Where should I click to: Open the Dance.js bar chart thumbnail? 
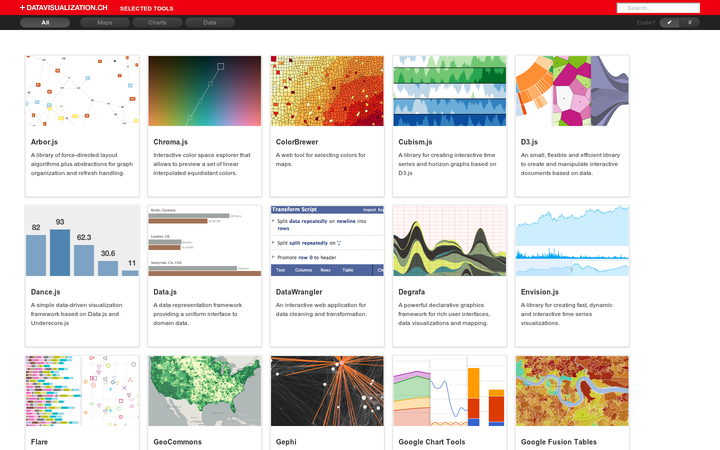point(82,241)
